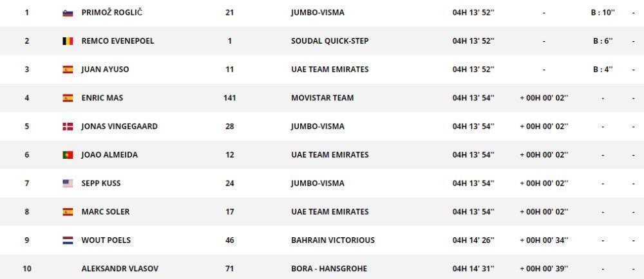
Task: Open rider Remco Evenepoel's profile
Action: tap(118, 41)
